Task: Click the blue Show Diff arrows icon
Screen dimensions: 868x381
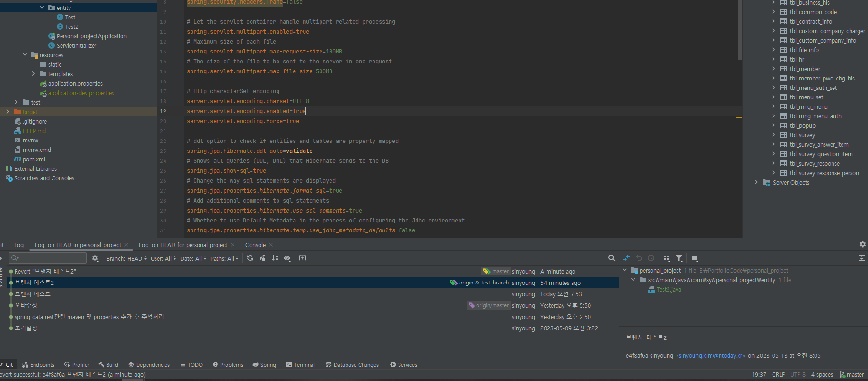Action: point(626,258)
